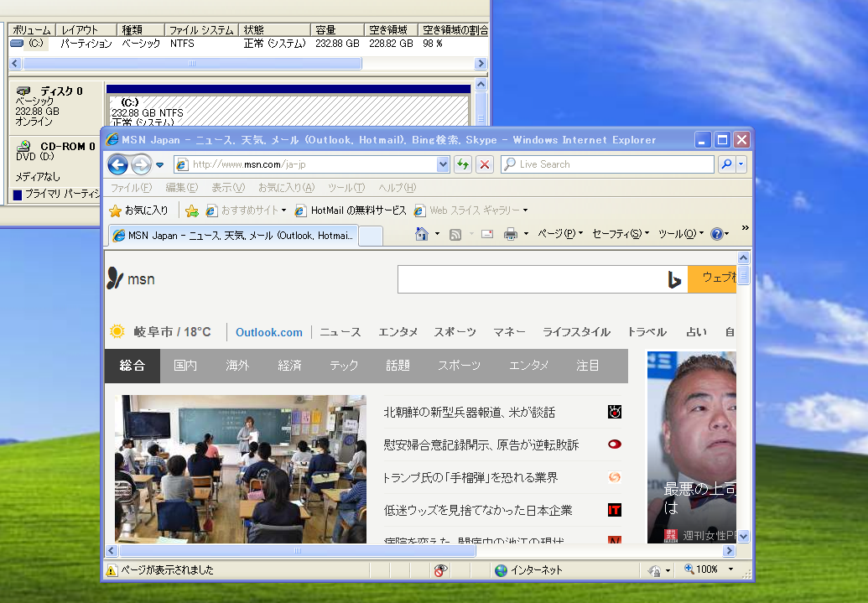Add page to favorites bar star icon

[192, 211]
